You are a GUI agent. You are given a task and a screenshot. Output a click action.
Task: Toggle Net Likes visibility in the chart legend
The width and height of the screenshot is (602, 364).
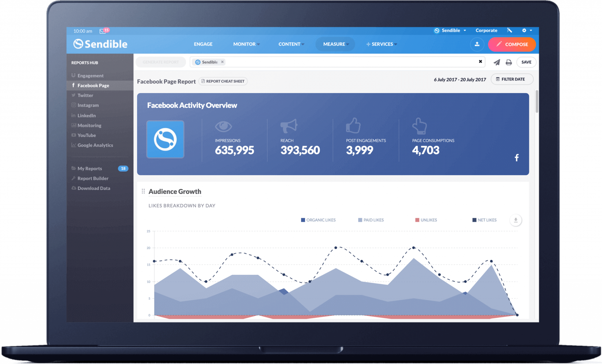[x=485, y=220]
